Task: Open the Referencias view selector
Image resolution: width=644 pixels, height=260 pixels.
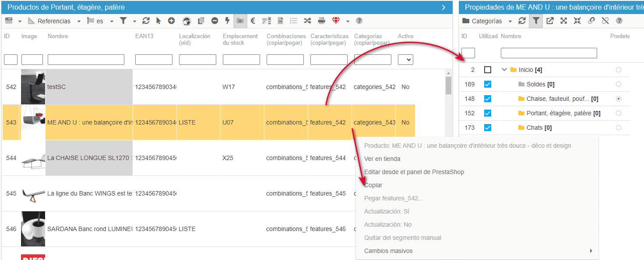Action: [x=54, y=21]
